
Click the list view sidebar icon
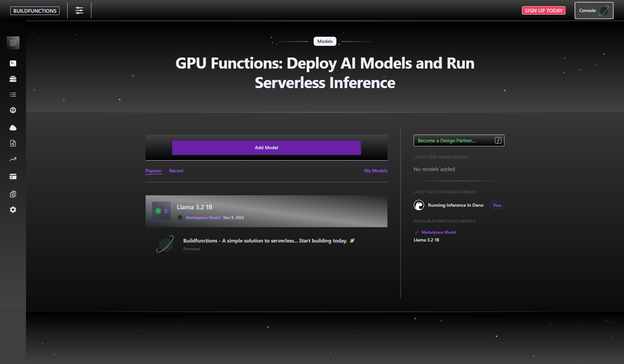13,95
